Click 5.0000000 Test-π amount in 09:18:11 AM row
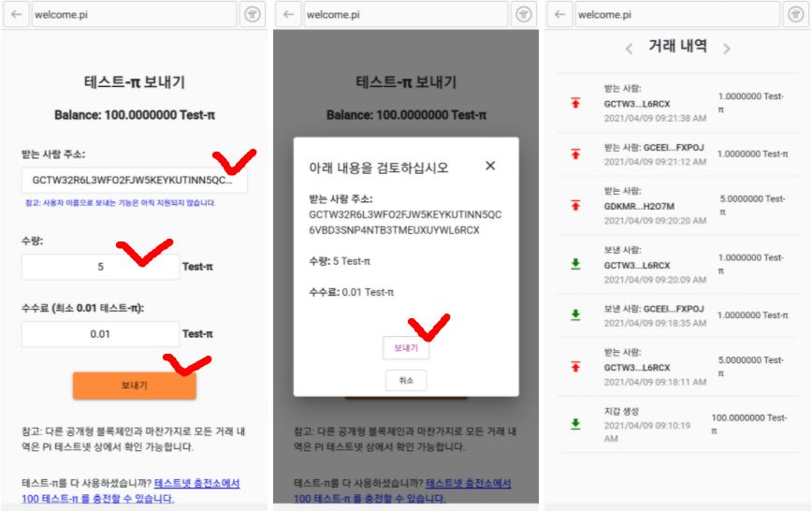This screenshot has height=511, width=812. [751, 367]
